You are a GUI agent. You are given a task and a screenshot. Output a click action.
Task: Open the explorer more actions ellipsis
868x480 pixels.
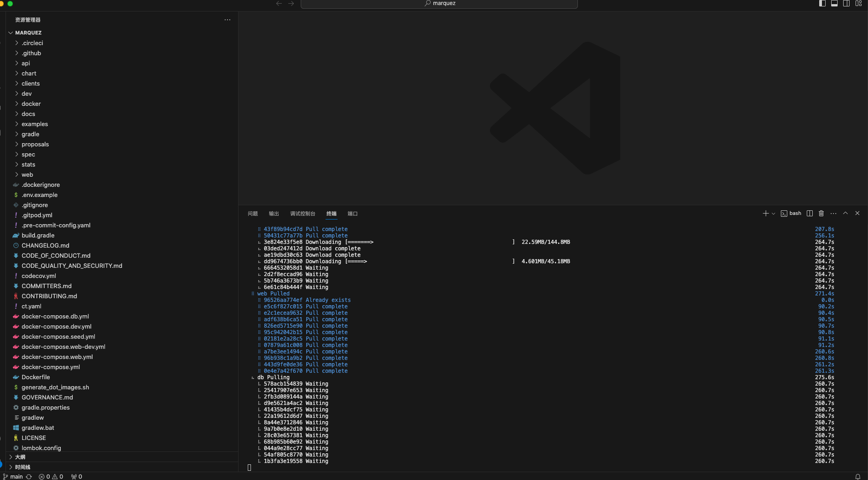227,20
